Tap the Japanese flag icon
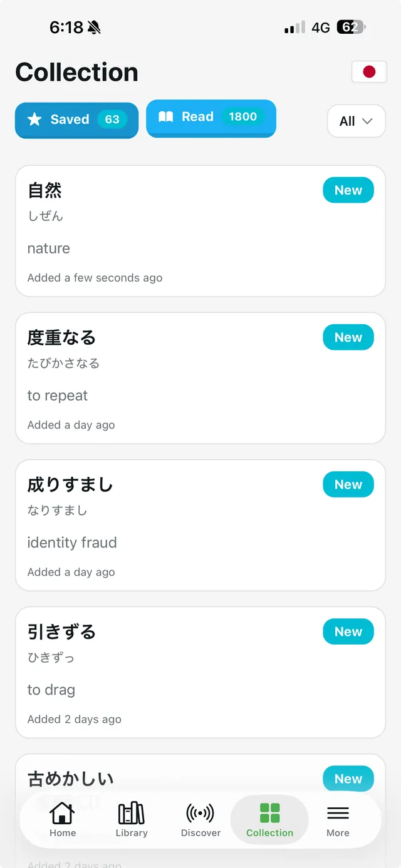 pos(368,71)
